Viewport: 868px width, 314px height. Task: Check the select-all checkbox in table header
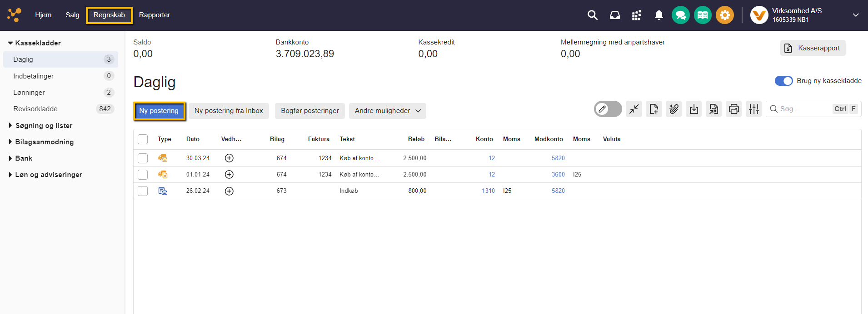[143, 139]
